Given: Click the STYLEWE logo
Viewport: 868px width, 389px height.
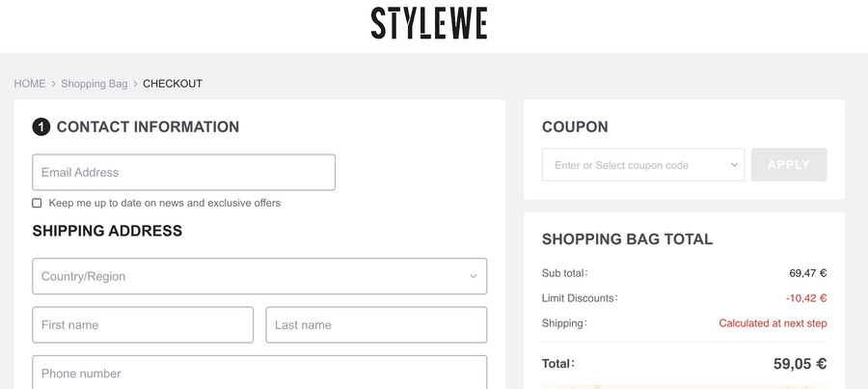Looking at the screenshot, I should point(429,23).
